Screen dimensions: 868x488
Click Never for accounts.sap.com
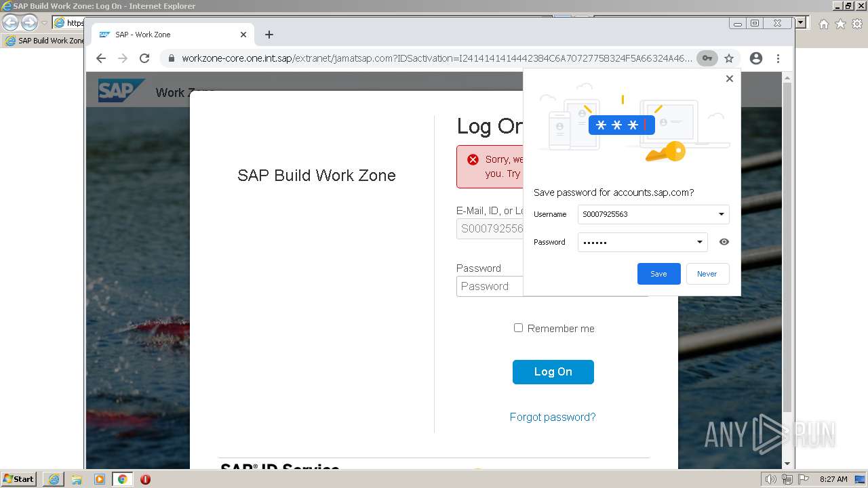707,274
